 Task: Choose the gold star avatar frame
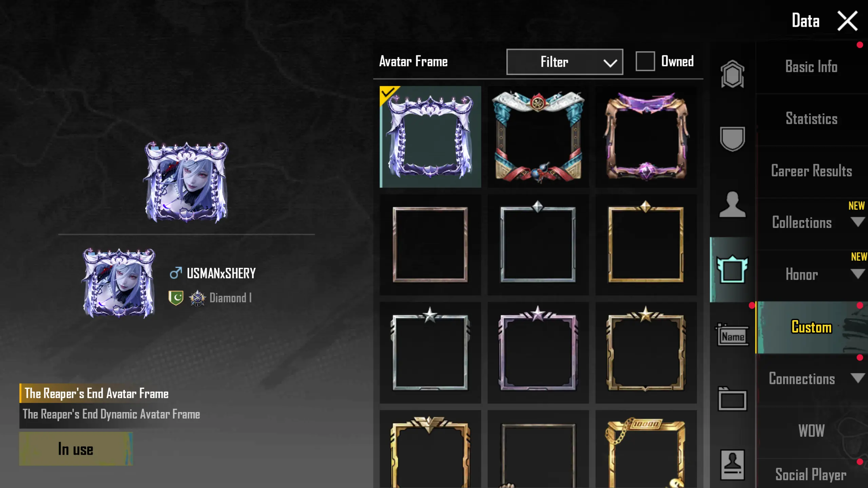(646, 353)
